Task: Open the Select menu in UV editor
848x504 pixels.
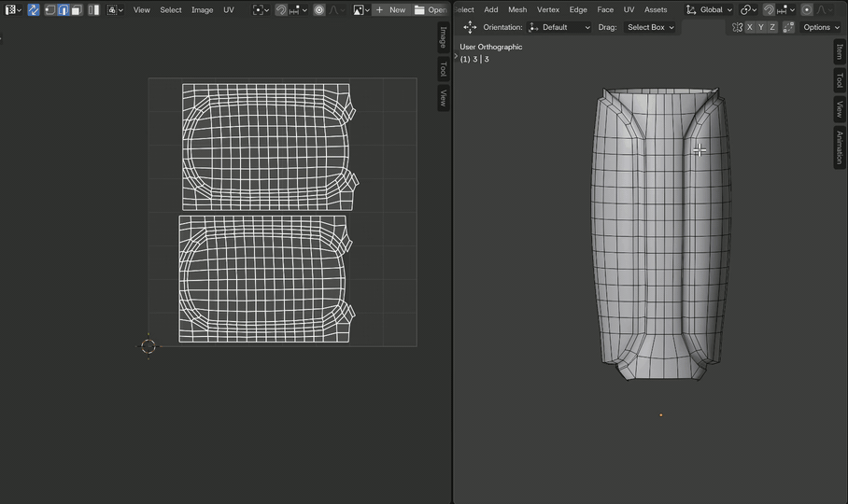Action: coord(171,9)
